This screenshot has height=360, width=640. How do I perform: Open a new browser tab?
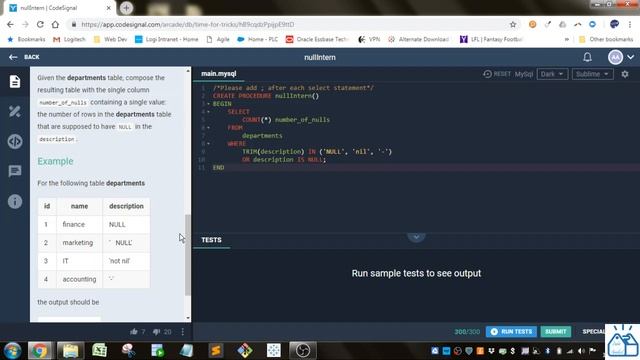click(x=126, y=8)
